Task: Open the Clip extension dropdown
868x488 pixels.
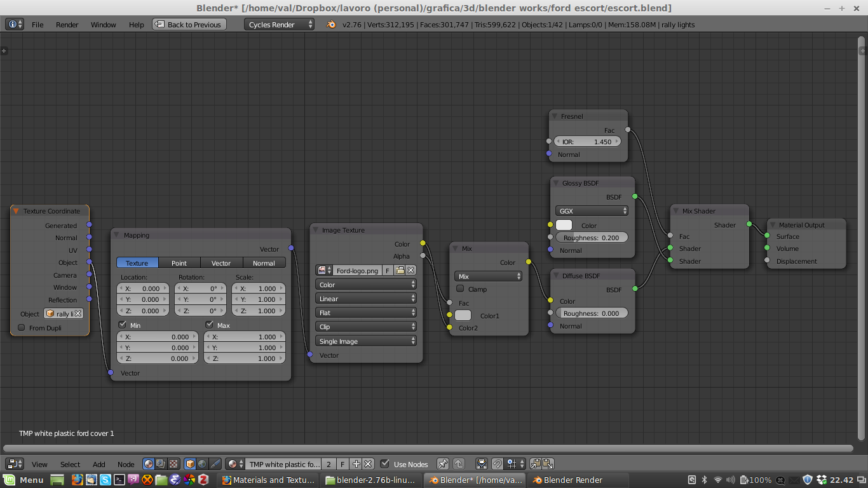Action: click(366, 327)
